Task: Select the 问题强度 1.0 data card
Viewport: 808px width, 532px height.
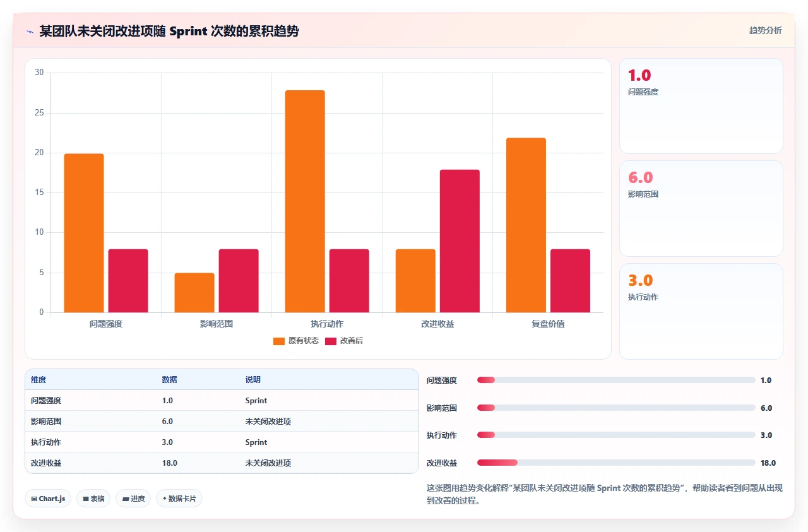Action: [x=701, y=106]
